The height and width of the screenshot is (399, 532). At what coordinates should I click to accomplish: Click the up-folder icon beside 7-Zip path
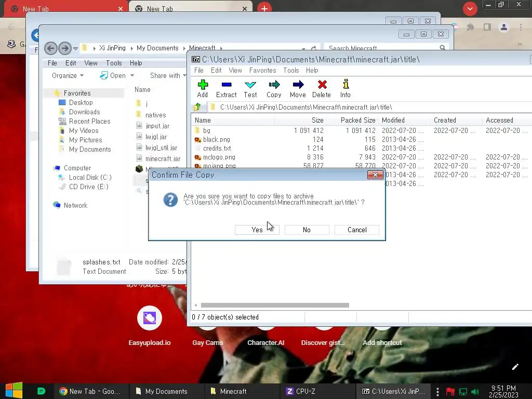point(197,108)
